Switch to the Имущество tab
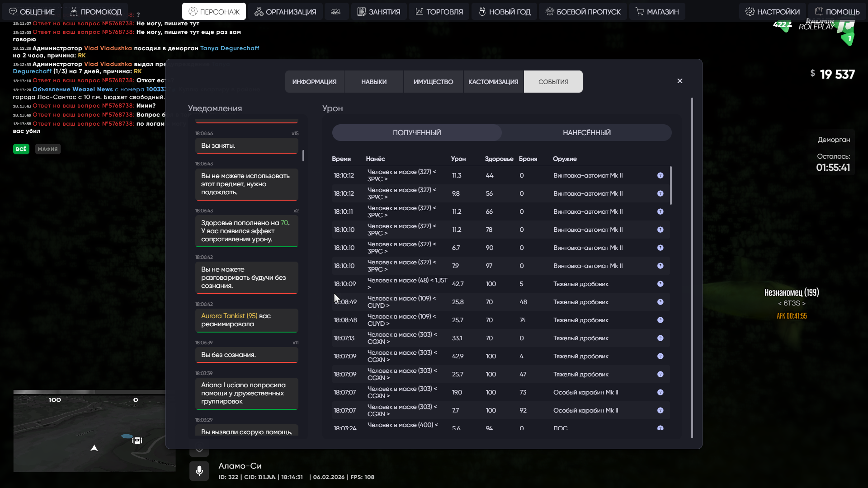 click(433, 82)
